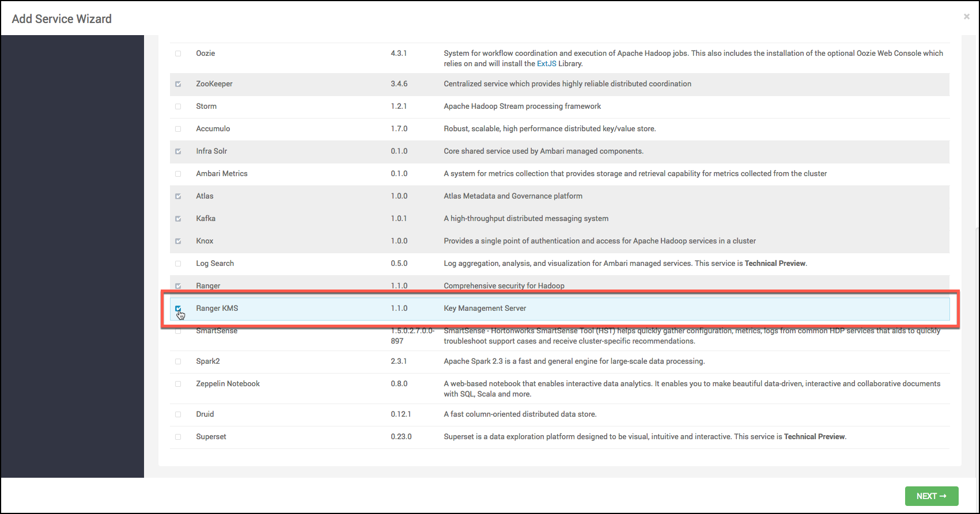Select the Ambari Metrics checkbox

coord(178,174)
